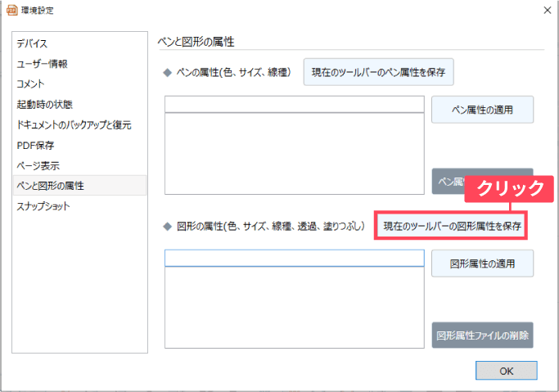Click 現在のツールバーの図形属性を保存 button
The height and width of the screenshot is (392, 559).
453,225
